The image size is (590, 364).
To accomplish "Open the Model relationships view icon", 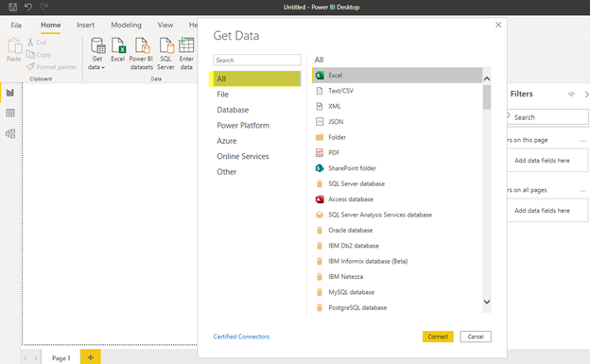I will tap(10, 133).
